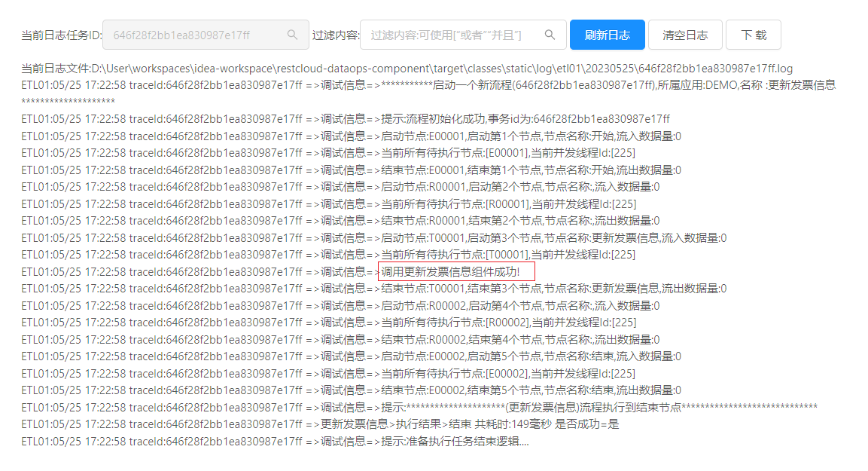Viewport: 868px width, 471px height.
Task: Select the log file path line ending in .log
Action: (407, 69)
